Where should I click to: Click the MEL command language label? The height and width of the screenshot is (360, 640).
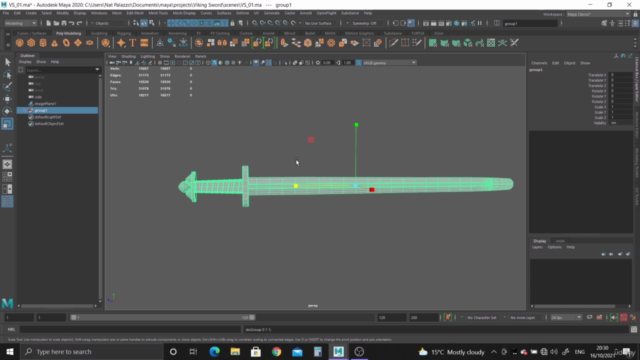11,329
